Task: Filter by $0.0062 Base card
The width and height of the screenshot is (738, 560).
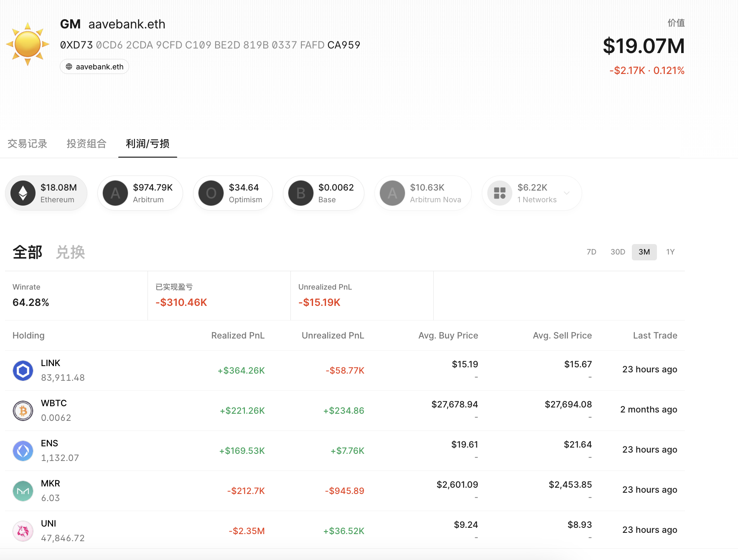Action: (x=323, y=193)
